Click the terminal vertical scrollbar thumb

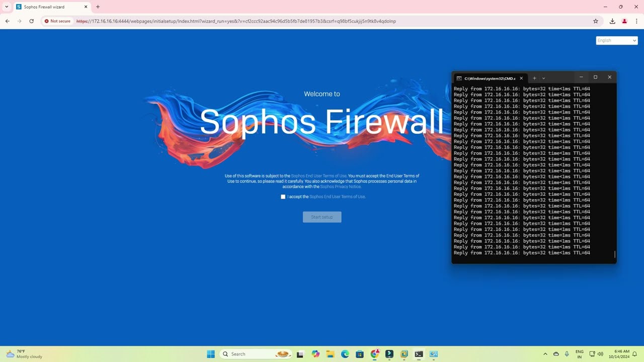point(615,254)
